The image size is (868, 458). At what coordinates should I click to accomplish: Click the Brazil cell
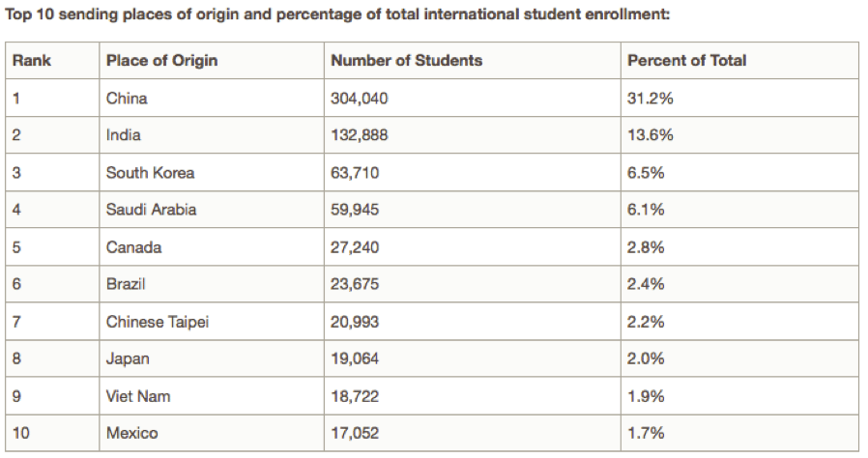click(x=126, y=284)
